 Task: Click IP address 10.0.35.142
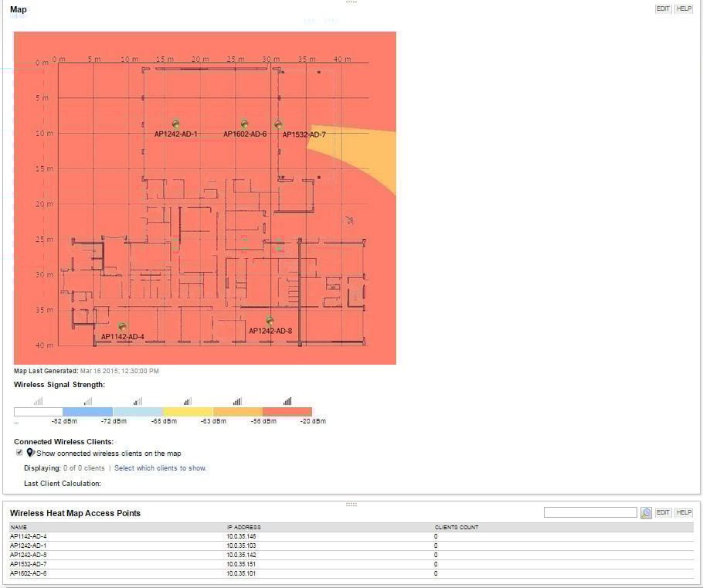tap(241, 555)
